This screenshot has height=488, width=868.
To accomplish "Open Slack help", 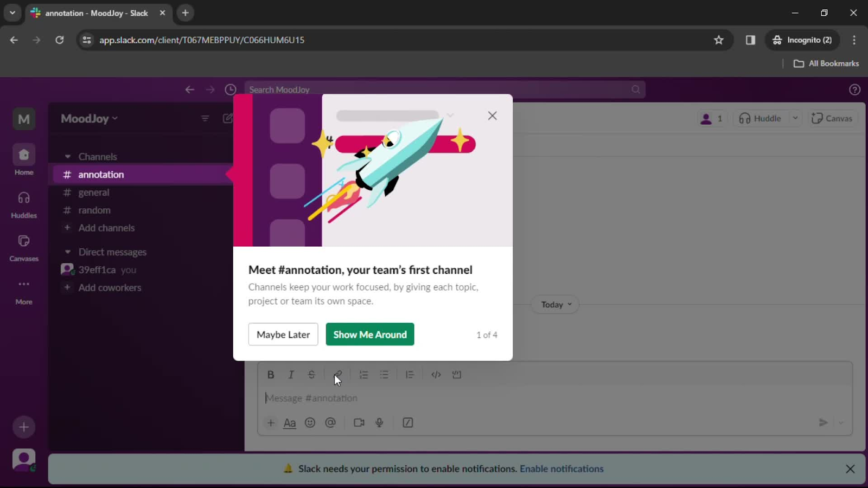I will click(854, 89).
